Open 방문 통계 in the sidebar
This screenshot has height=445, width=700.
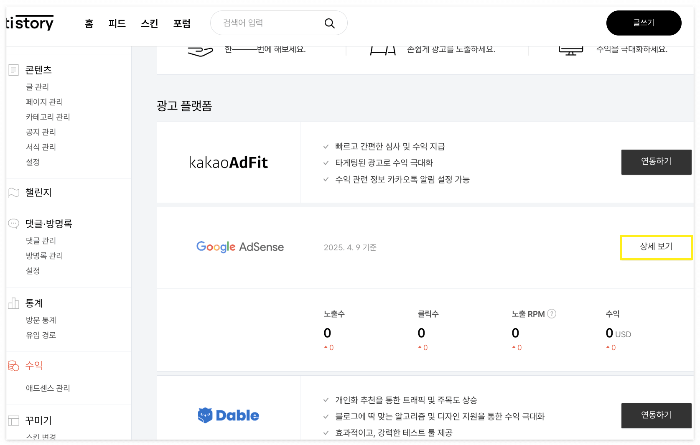point(41,320)
